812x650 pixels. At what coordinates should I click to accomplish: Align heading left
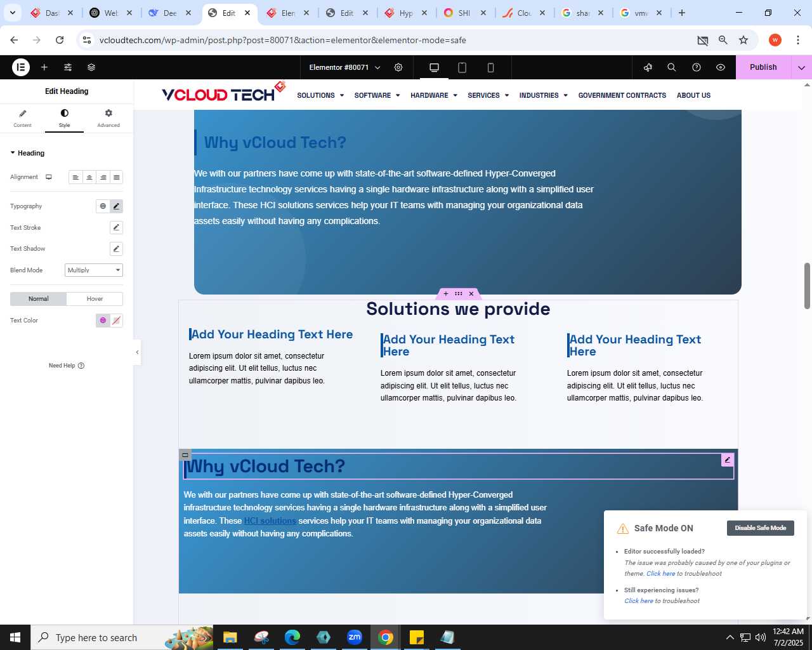pyautogui.click(x=75, y=177)
